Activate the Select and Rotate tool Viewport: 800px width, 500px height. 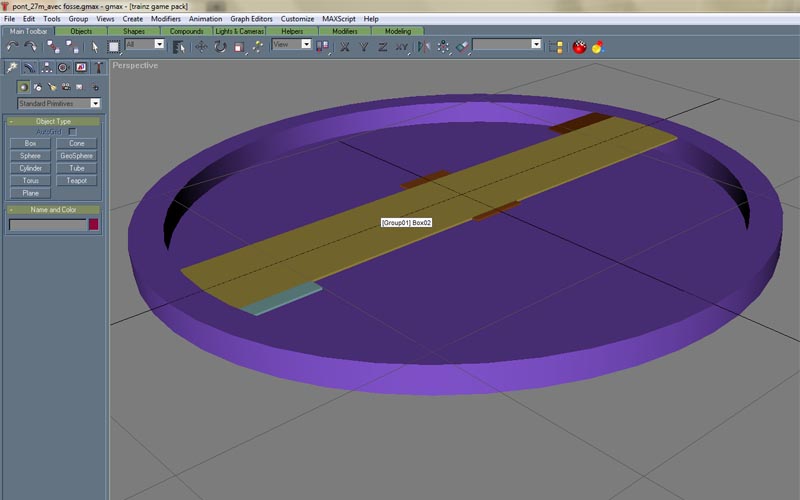click(x=219, y=46)
